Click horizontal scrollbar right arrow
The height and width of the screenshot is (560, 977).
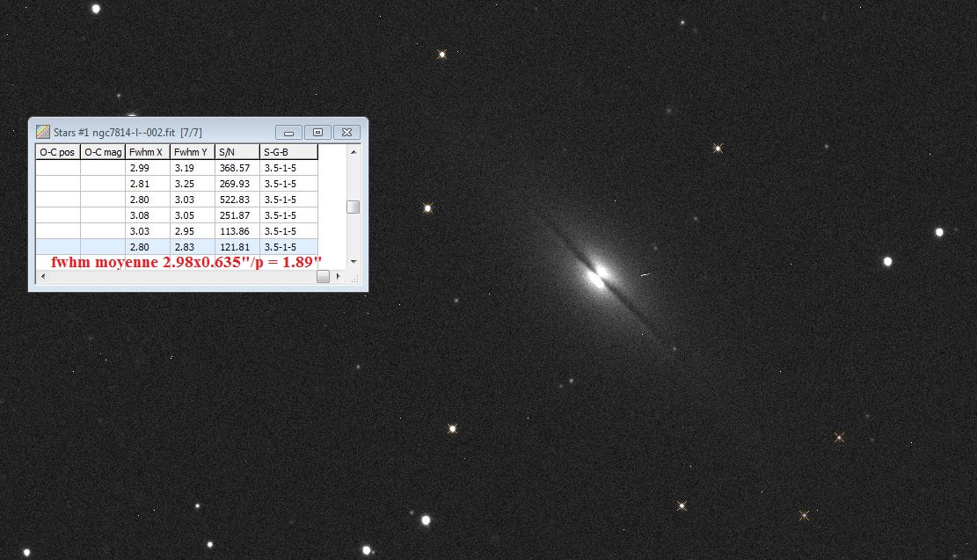point(338,276)
